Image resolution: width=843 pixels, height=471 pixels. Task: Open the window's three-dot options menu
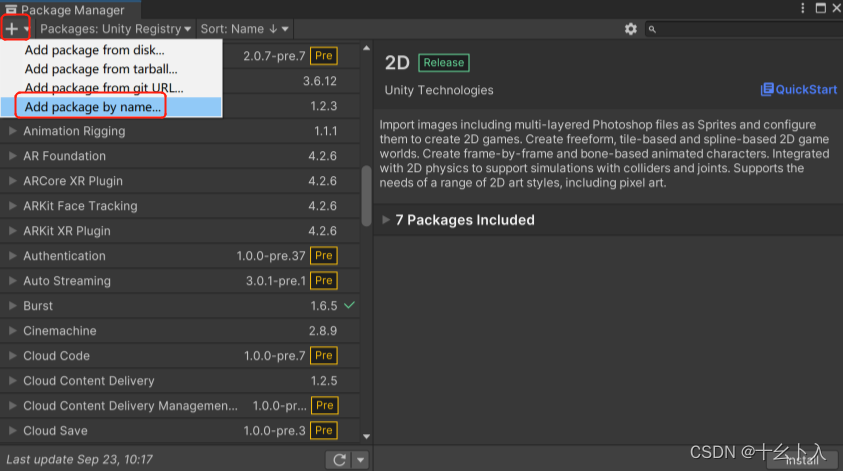point(802,8)
